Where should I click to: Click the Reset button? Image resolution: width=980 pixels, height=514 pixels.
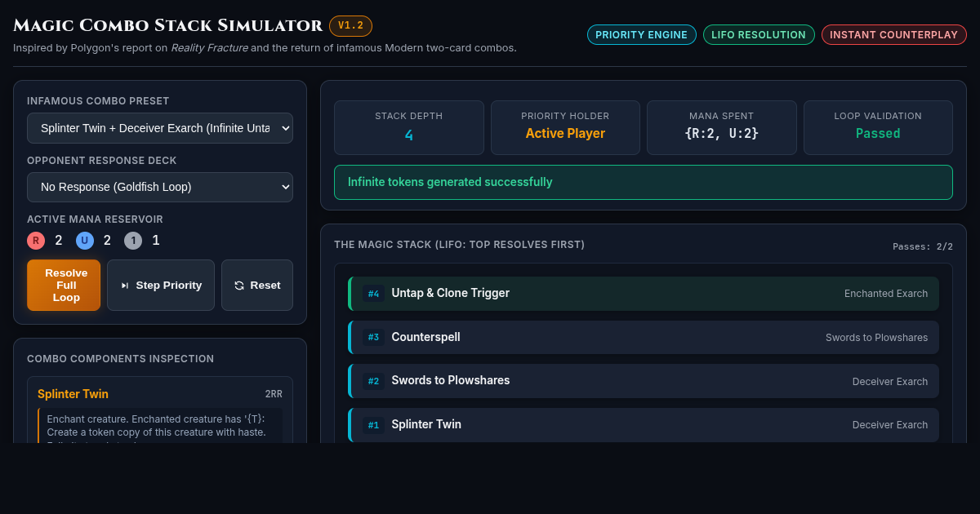257,286
